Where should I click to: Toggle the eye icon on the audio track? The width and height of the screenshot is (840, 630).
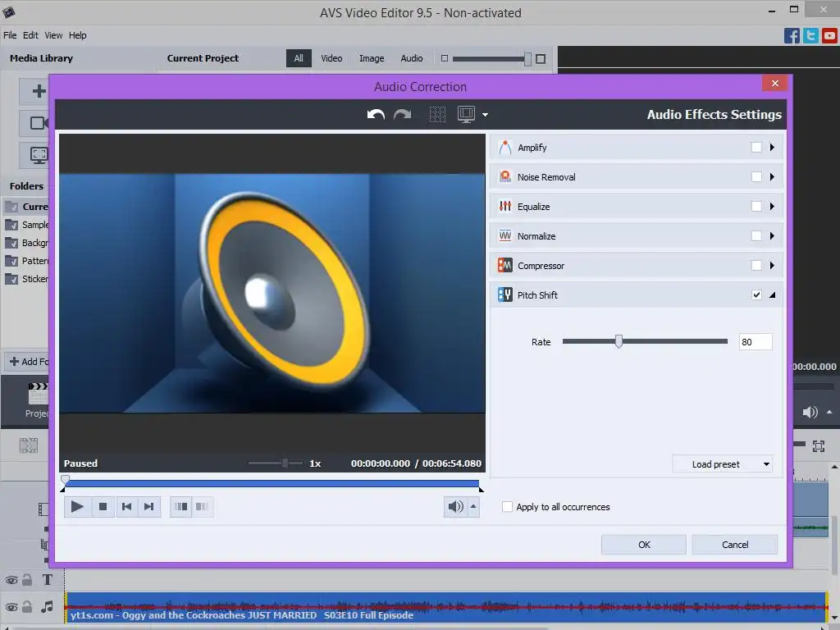[x=11, y=607]
